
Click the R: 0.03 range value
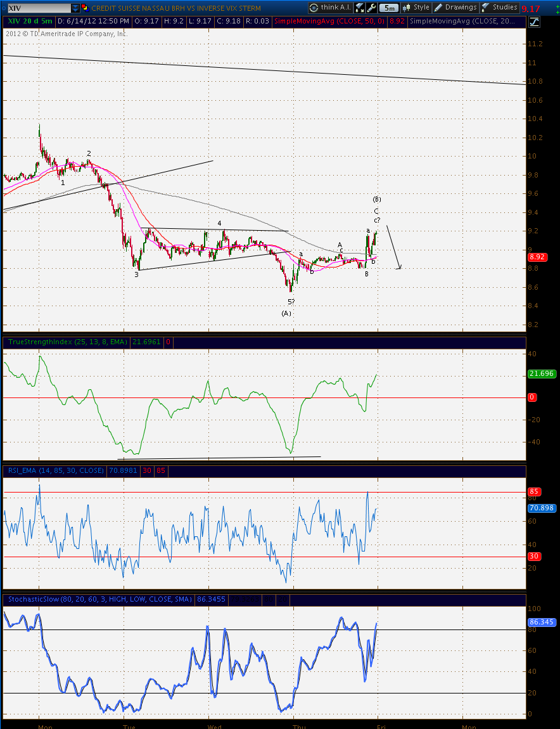(257, 22)
